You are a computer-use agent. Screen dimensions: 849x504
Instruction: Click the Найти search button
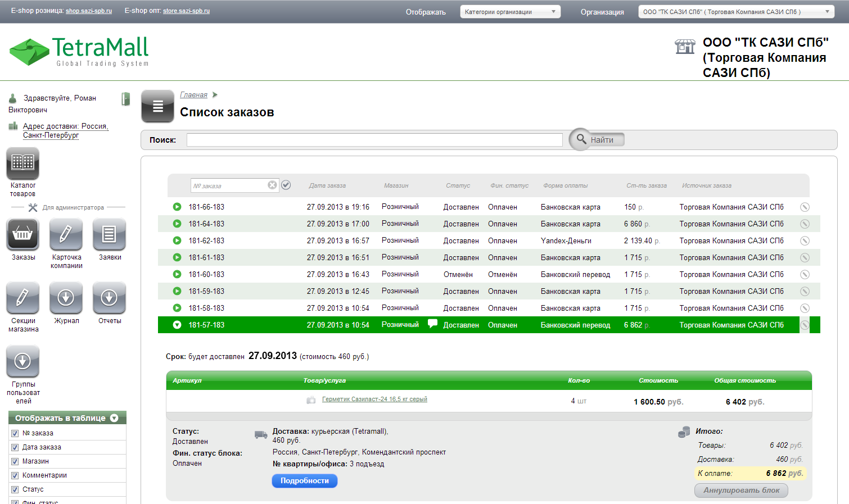pyautogui.click(x=597, y=139)
